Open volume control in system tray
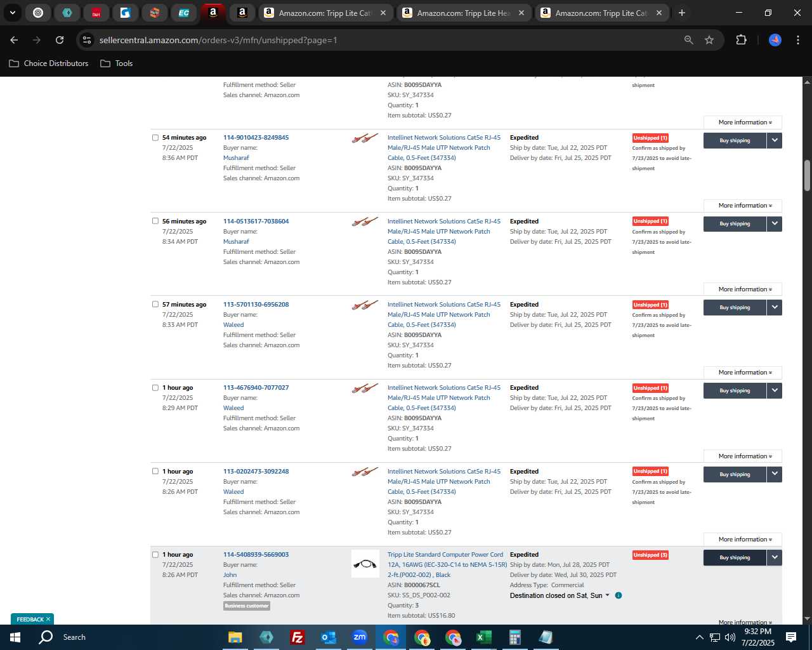812x650 pixels. pos(730,637)
